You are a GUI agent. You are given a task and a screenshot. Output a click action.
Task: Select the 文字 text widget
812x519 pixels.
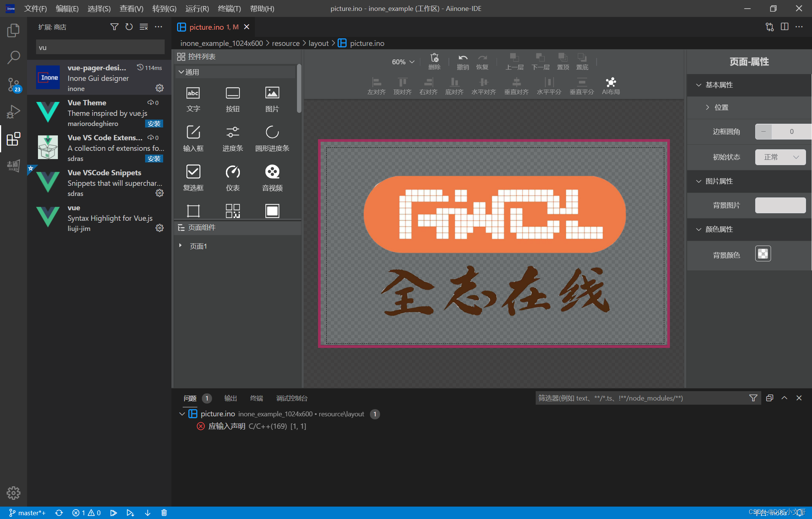point(193,99)
